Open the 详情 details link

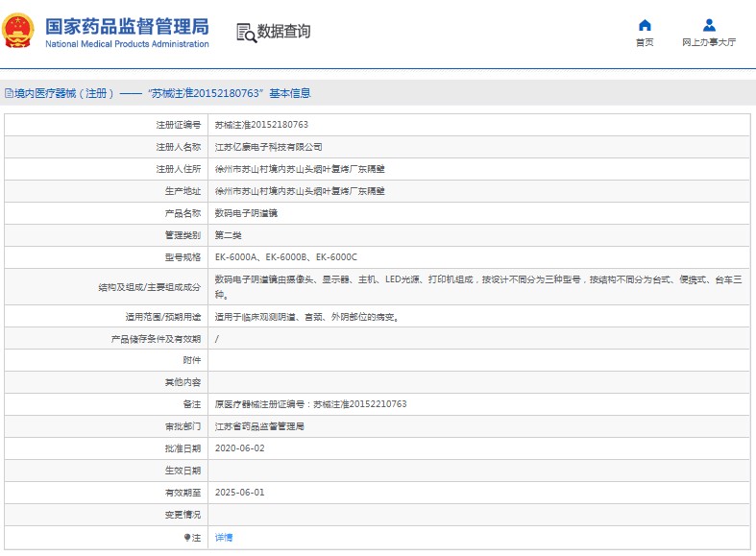pyautogui.click(x=223, y=538)
